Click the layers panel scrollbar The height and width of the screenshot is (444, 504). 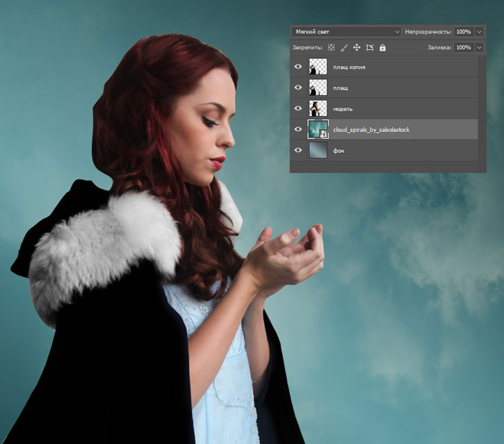(x=482, y=108)
